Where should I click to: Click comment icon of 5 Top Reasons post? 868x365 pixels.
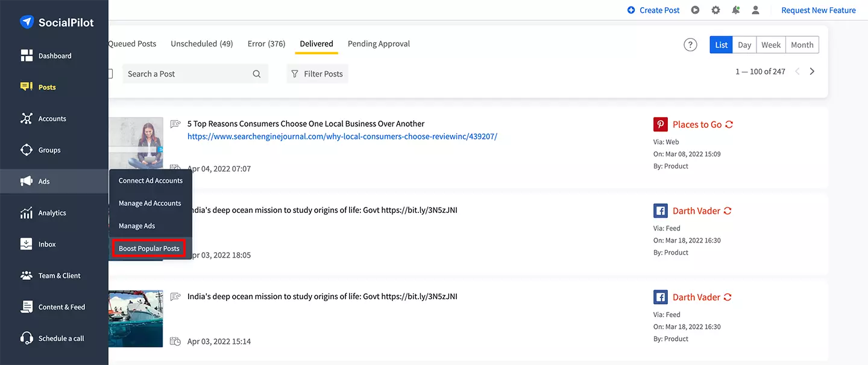175,124
